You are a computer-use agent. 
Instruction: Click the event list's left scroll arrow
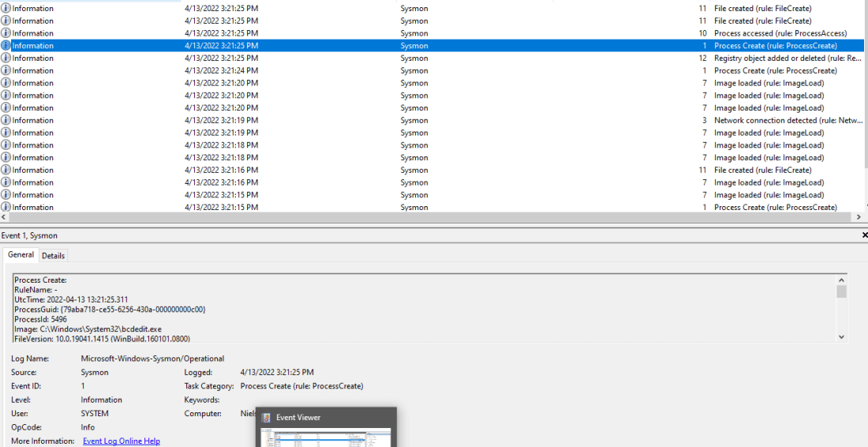[5, 217]
